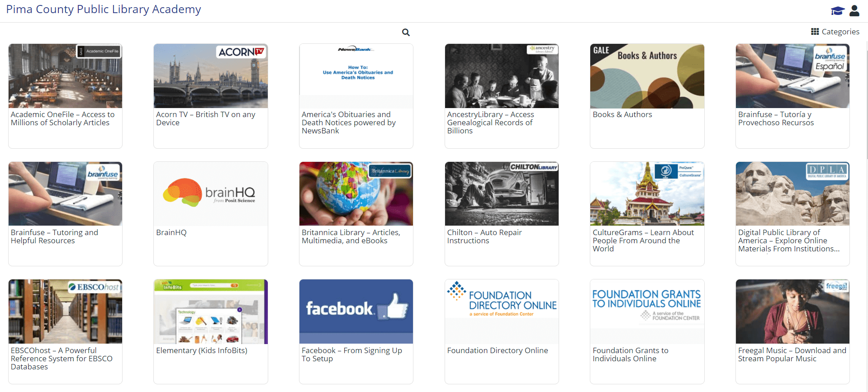The width and height of the screenshot is (868, 392).
Task: Click the Categories grid icon
Action: coord(815,31)
